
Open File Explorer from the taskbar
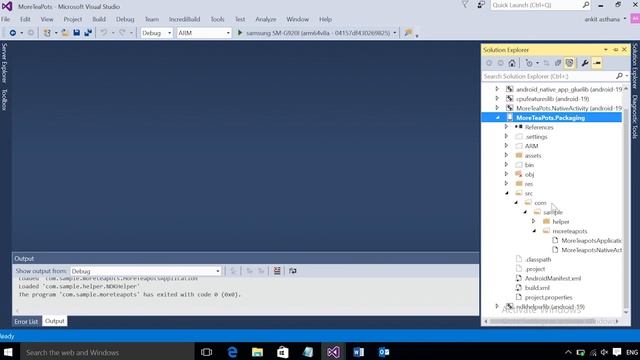(258, 352)
